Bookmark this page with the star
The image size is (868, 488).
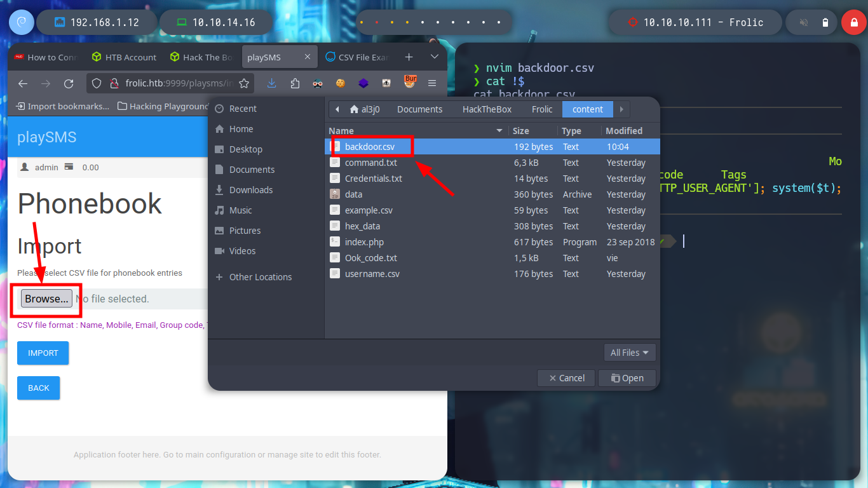[x=244, y=83]
